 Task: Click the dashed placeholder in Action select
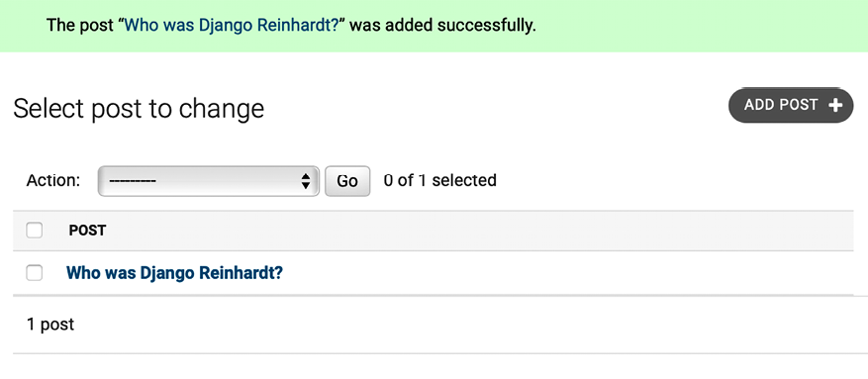point(133,181)
